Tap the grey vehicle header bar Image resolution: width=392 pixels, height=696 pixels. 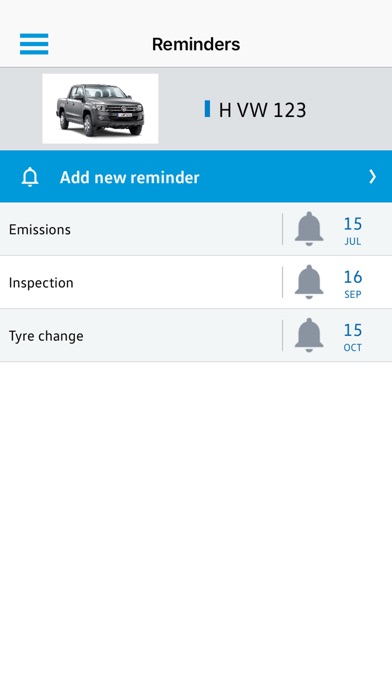coord(196,109)
